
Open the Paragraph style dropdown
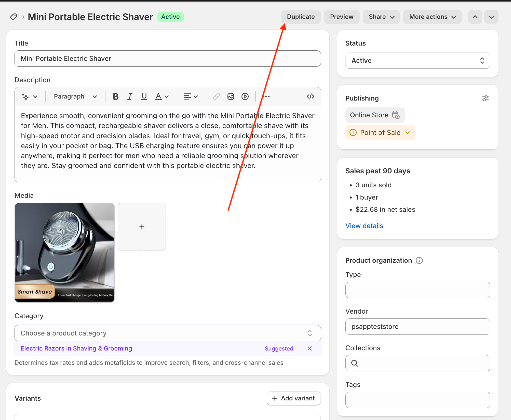75,96
